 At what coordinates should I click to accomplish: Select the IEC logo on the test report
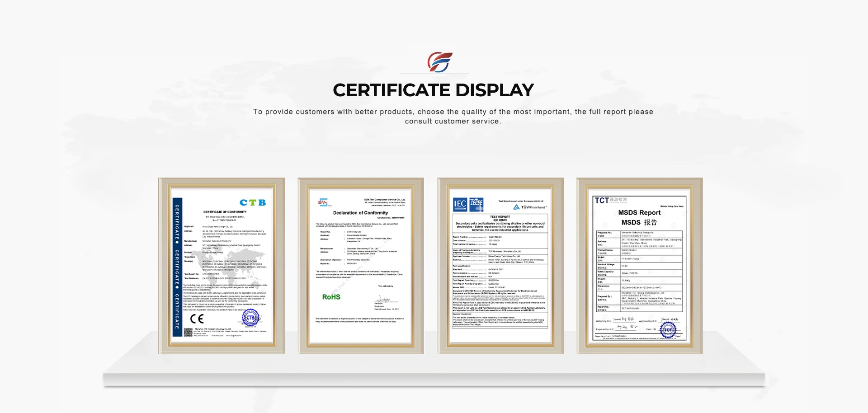(x=460, y=206)
